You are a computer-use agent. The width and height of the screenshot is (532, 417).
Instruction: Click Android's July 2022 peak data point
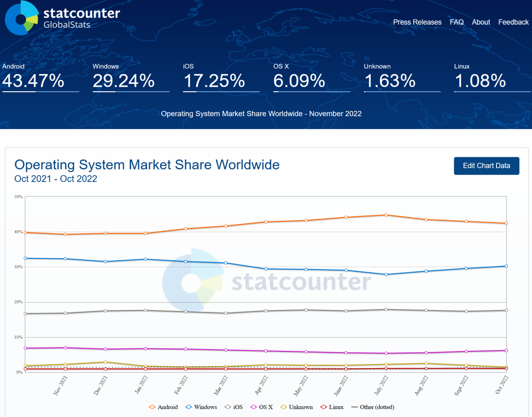tap(386, 215)
